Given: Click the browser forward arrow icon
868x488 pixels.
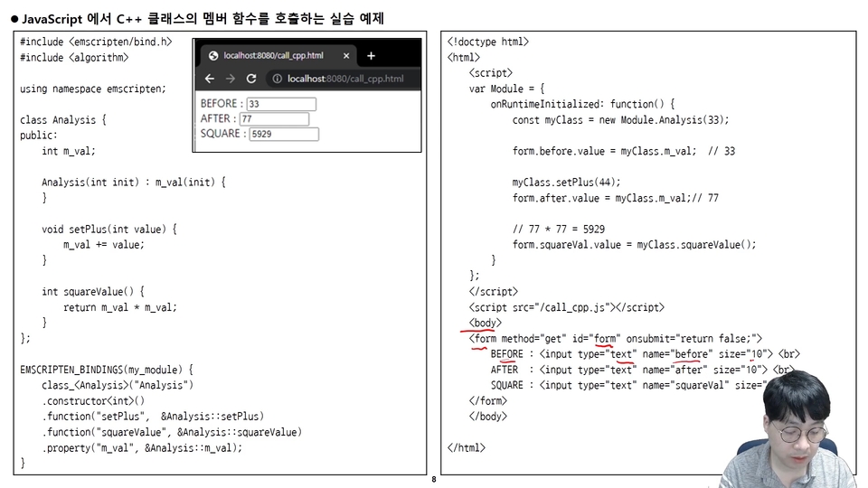Looking at the screenshot, I should coord(231,79).
